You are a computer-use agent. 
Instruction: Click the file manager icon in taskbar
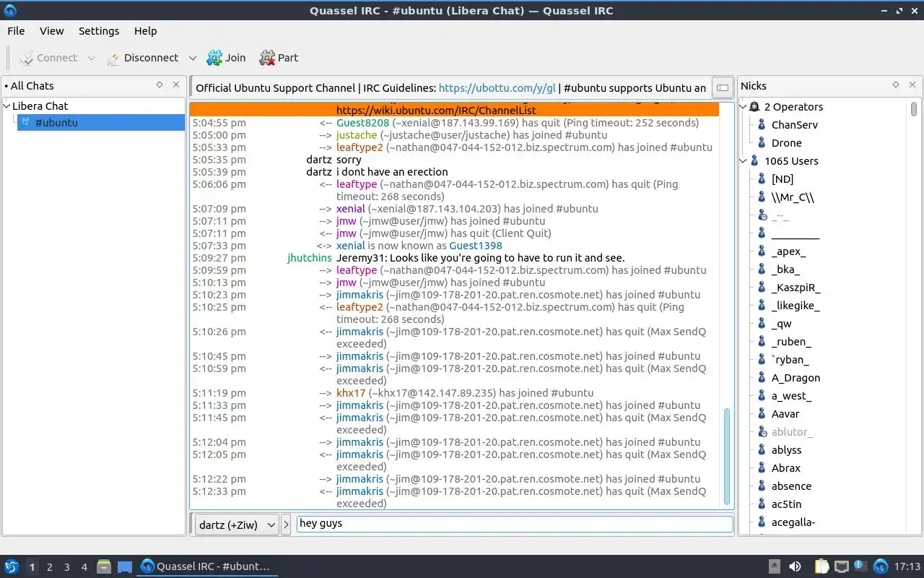(x=104, y=566)
